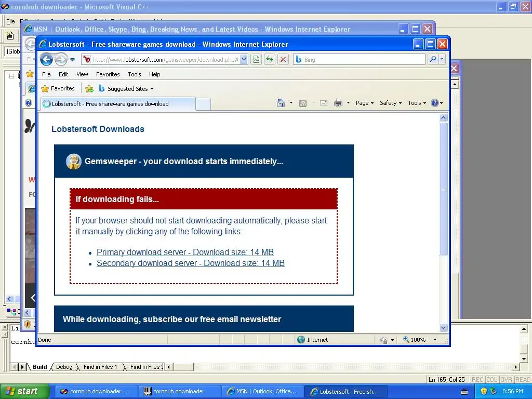Click the keyboard icon in taskbar tray
This screenshot has height=399, width=532.
(x=464, y=392)
